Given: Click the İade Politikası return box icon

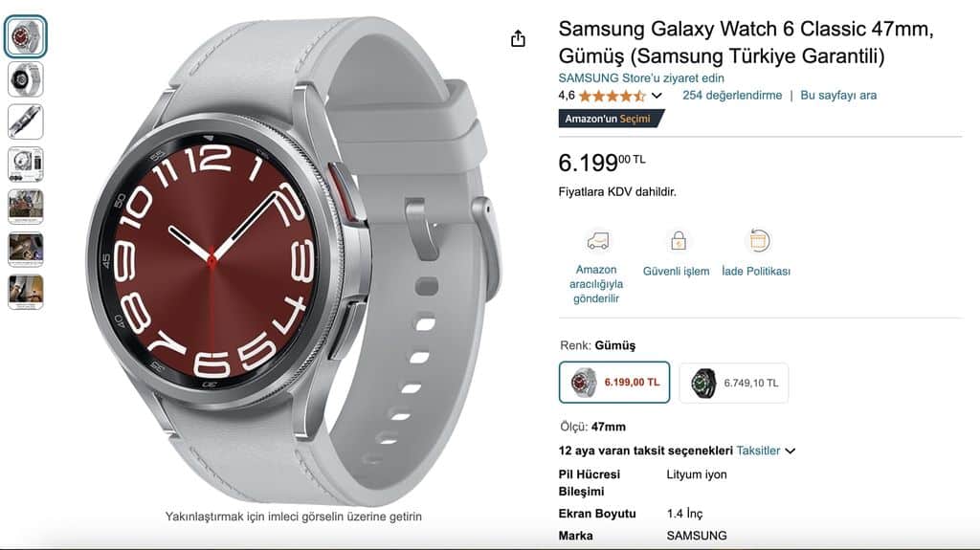Looking at the screenshot, I should point(759,241).
